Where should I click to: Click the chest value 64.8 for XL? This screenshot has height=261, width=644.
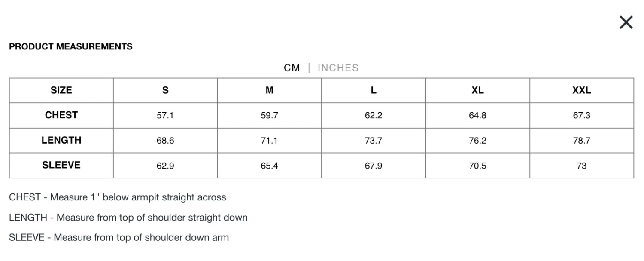tap(477, 116)
